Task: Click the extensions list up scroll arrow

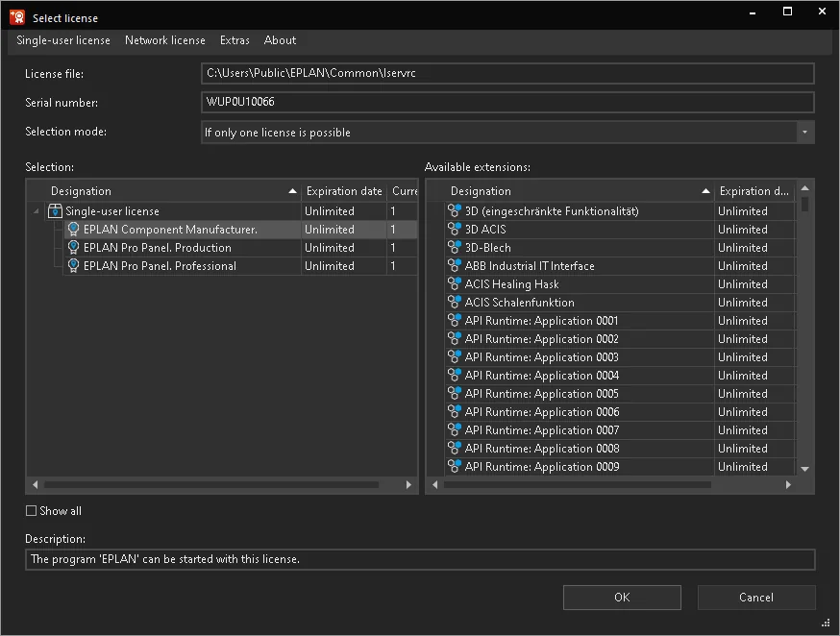Action: (x=804, y=188)
